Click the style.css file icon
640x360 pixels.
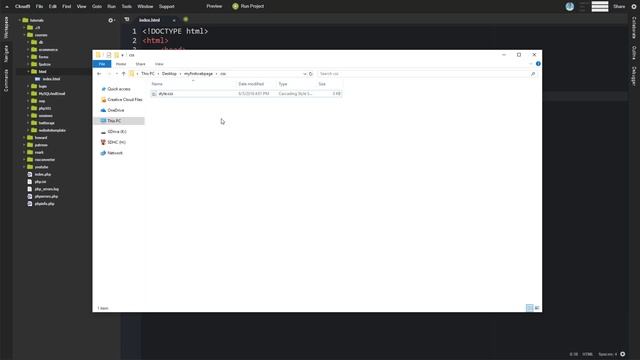[x=154, y=94]
